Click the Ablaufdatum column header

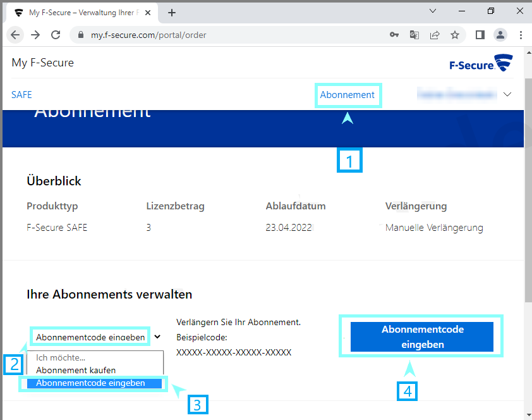click(x=296, y=206)
